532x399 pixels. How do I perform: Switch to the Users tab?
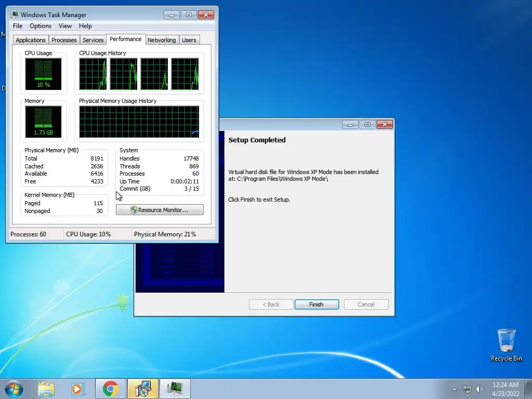coord(189,40)
